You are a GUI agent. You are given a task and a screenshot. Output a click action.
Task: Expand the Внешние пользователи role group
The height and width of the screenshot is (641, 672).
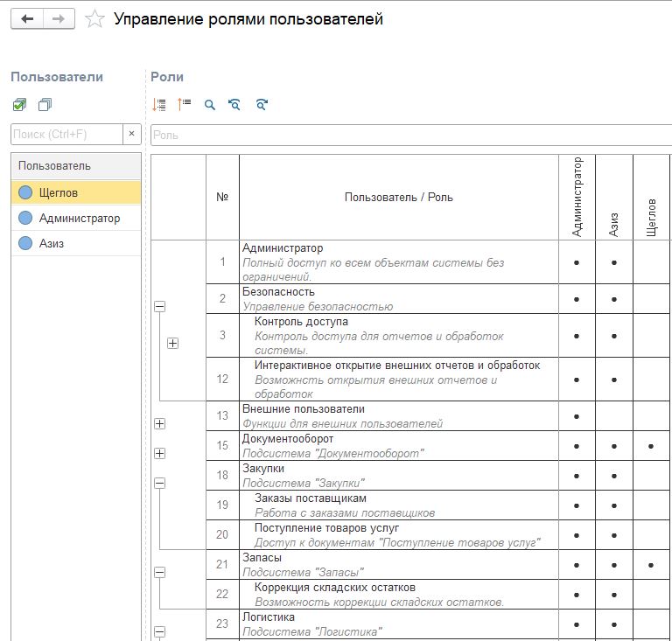(160, 424)
